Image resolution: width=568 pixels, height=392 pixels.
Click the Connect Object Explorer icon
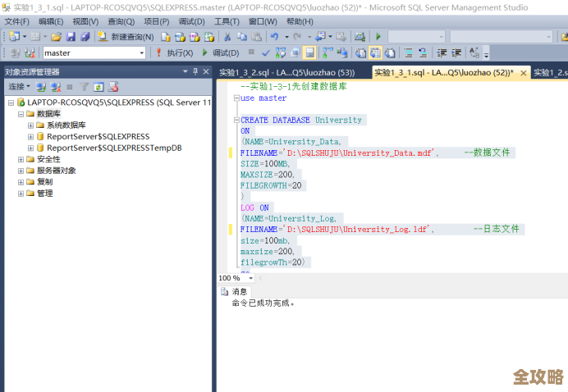tap(41, 87)
